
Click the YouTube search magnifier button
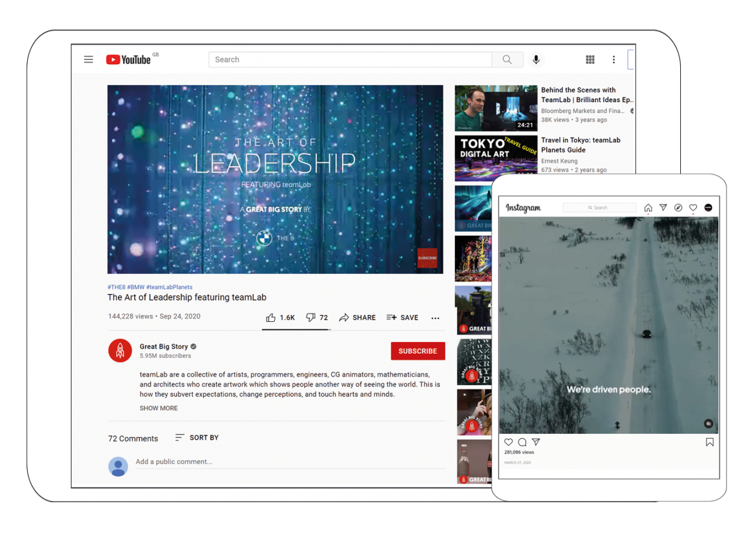point(507,60)
